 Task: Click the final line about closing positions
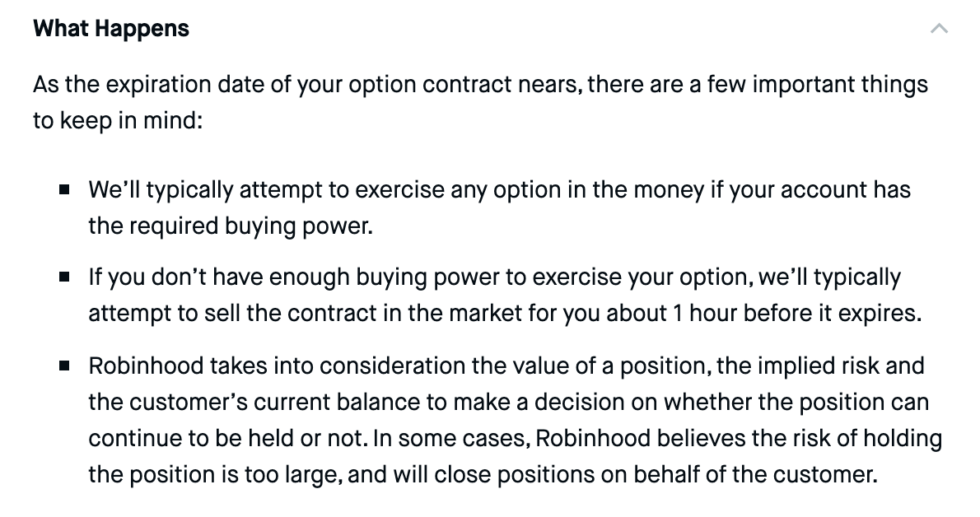(483, 474)
